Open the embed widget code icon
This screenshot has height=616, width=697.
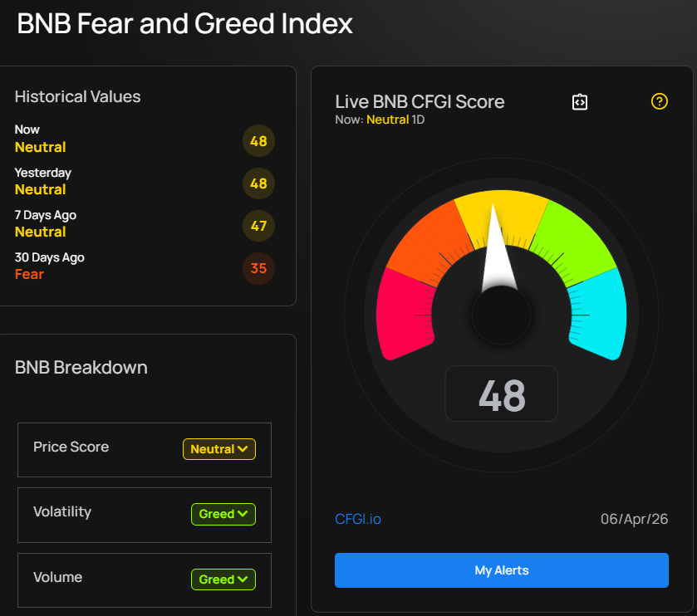(x=580, y=102)
